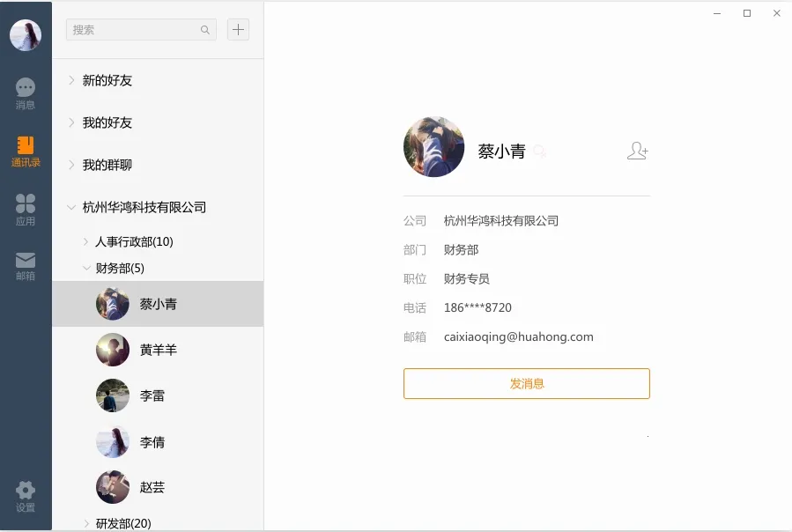This screenshot has width=792, height=532.
Task: Select contact 黄羊羊 in the list
Action: coord(158,350)
